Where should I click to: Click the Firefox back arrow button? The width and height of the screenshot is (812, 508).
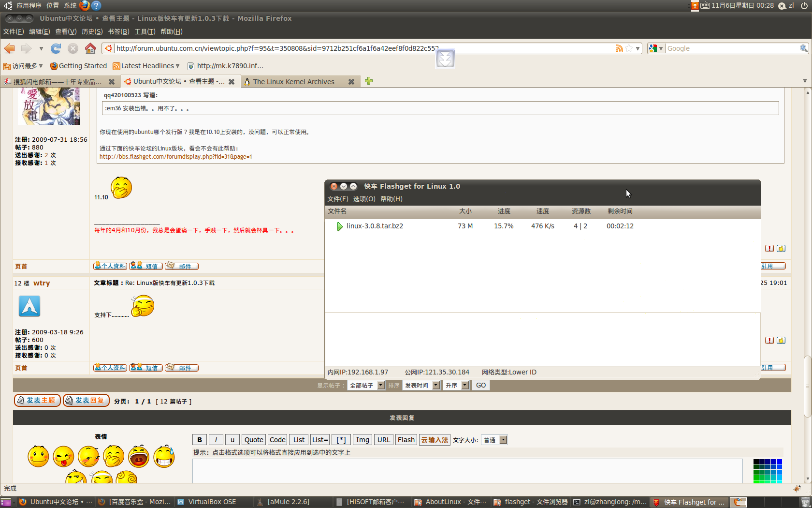pyautogui.click(x=9, y=48)
